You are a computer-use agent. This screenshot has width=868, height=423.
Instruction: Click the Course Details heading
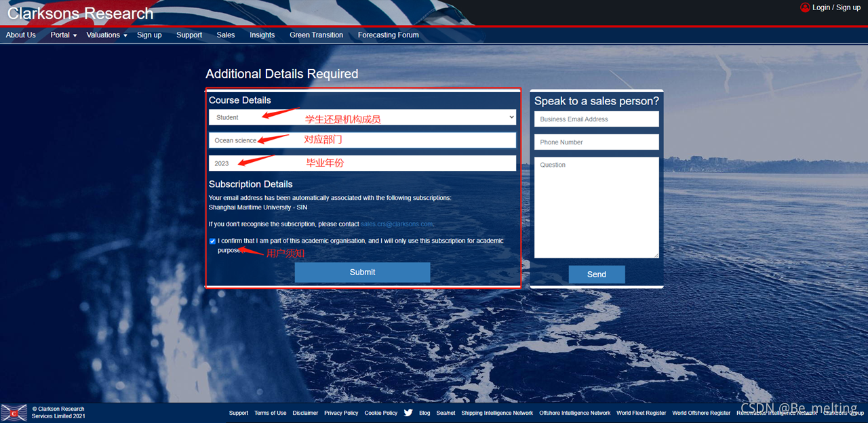[x=240, y=100]
